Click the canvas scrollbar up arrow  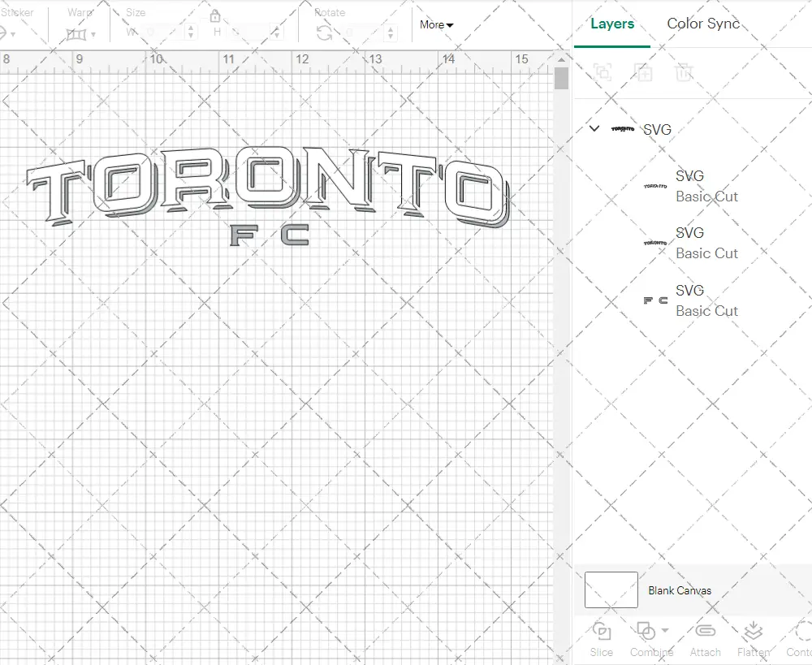click(x=561, y=59)
